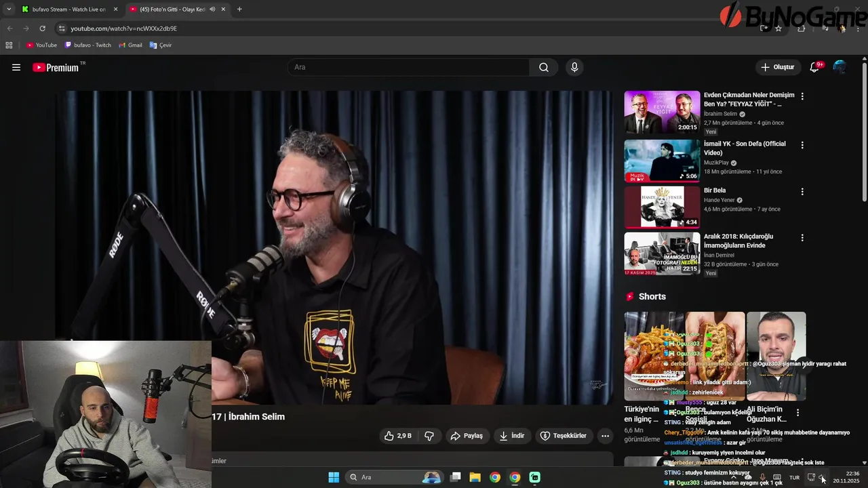Open the İnan Demirel channel name
This screenshot has height=488, width=868.
(719, 256)
